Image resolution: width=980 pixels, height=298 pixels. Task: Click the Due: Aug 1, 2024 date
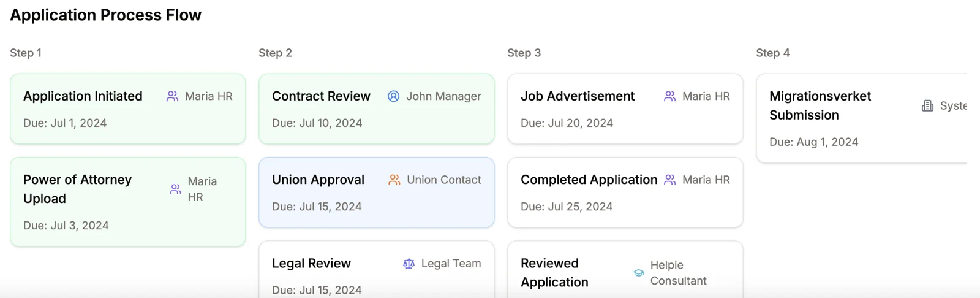tap(813, 142)
